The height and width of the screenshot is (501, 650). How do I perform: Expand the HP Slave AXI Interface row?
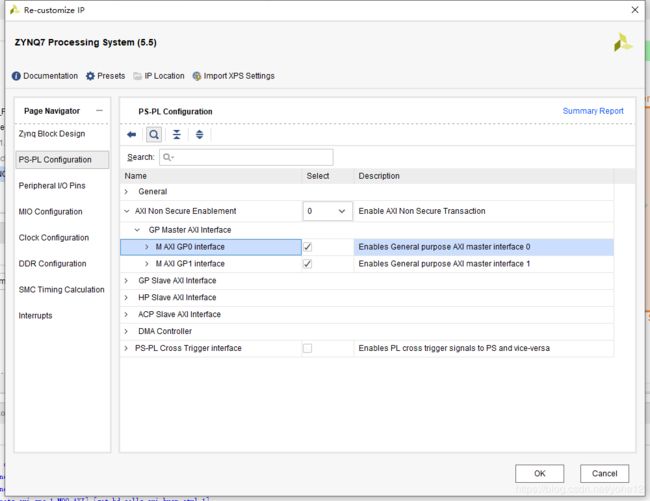pos(126,298)
